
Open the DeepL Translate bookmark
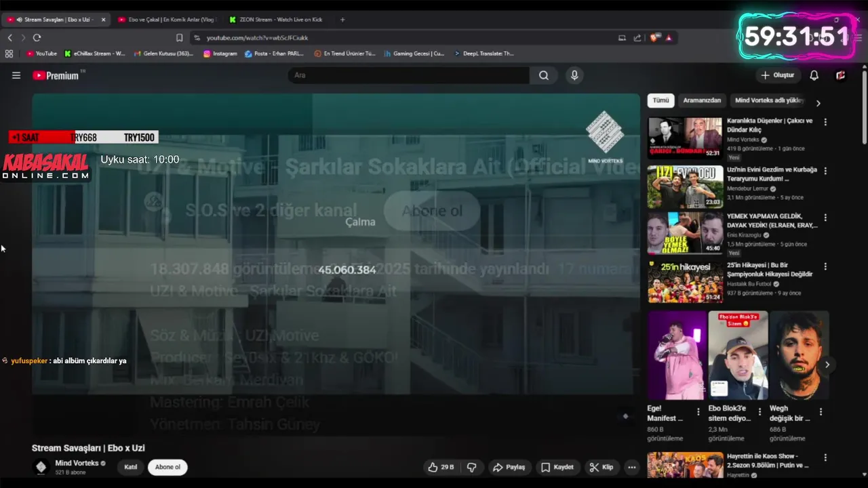[484, 54]
